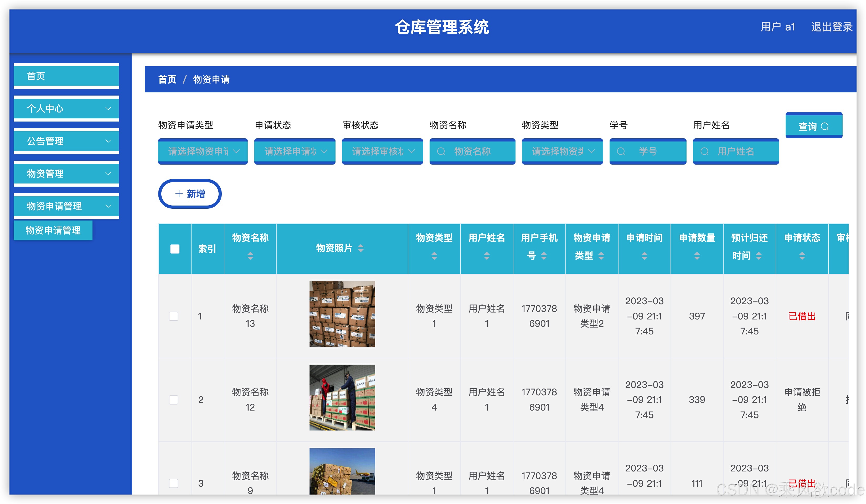Image resolution: width=866 pixels, height=504 pixels.
Task: Sort table by 物资照片 using its sort arrows
Action: coord(361,248)
